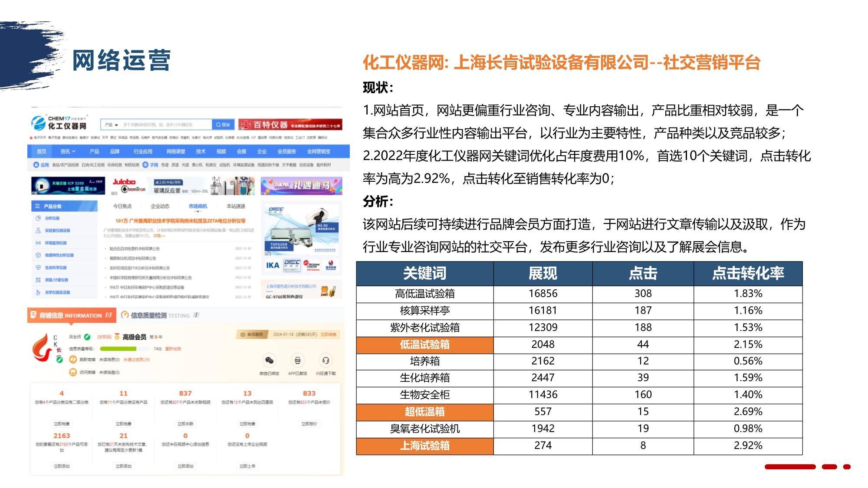The image size is (868, 488).
Task: Open 视频 in the navigation bar
Action: pyautogui.click(x=221, y=151)
